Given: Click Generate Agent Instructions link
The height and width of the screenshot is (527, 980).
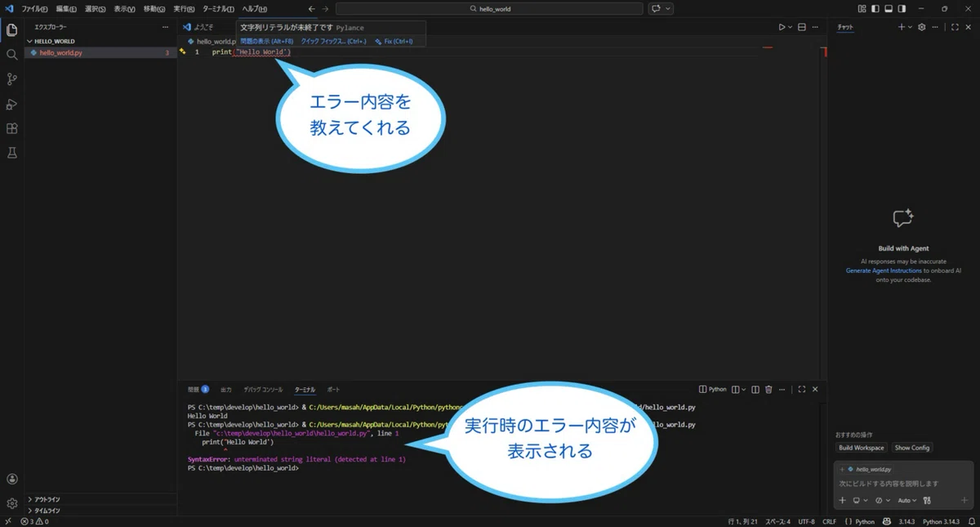Looking at the screenshot, I should 884,270.
